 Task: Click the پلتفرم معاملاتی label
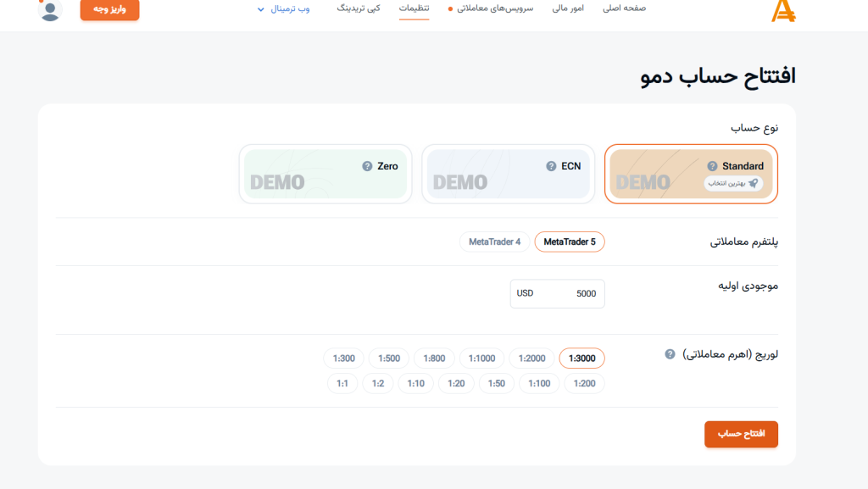point(744,242)
